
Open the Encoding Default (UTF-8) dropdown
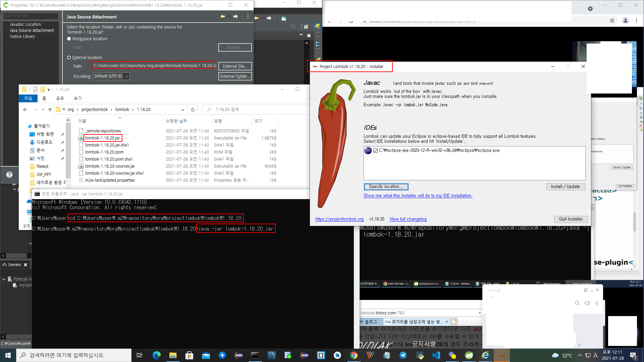pos(111,76)
